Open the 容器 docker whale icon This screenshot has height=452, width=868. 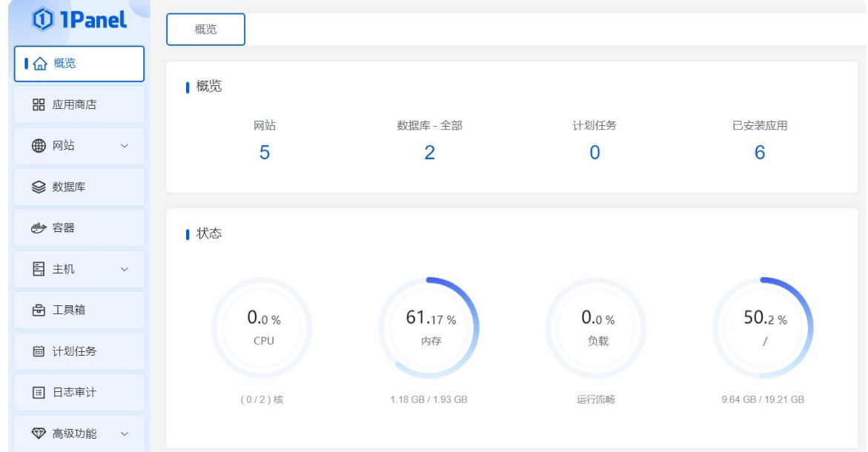click(39, 228)
